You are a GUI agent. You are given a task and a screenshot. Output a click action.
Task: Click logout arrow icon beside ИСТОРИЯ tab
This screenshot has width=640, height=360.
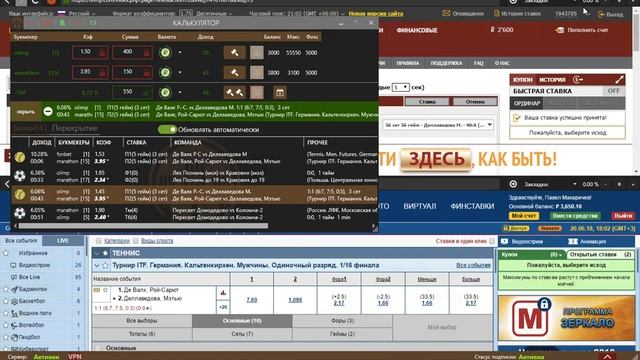pos(578,80)
